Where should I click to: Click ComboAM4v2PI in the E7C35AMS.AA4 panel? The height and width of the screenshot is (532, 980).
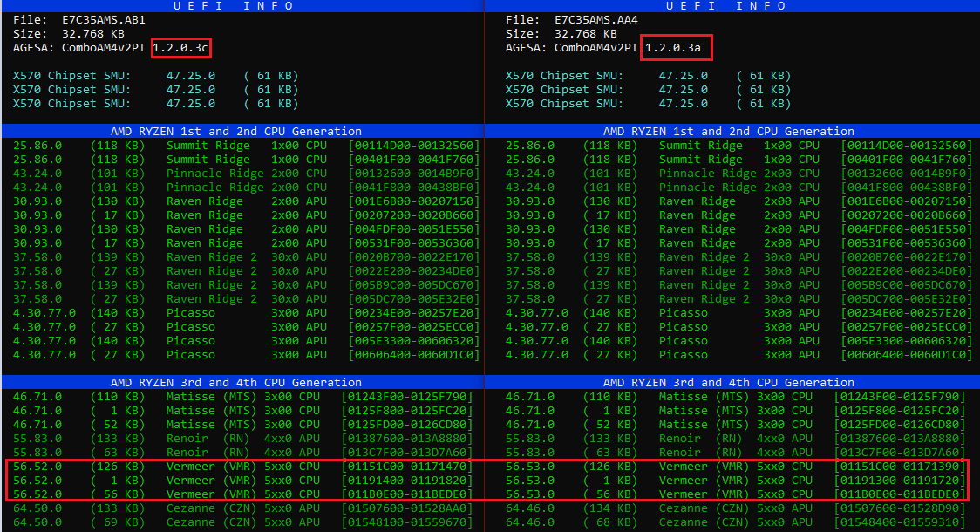(596, 47)
